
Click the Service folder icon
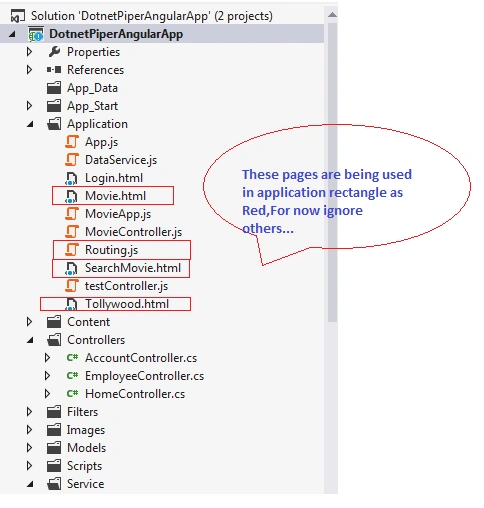(x=54, y=484)
